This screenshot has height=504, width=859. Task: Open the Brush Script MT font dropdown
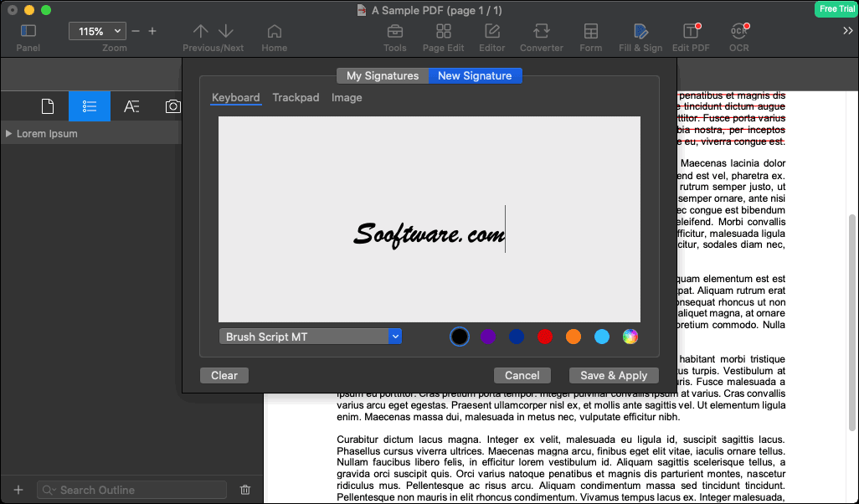click(311, 337)
